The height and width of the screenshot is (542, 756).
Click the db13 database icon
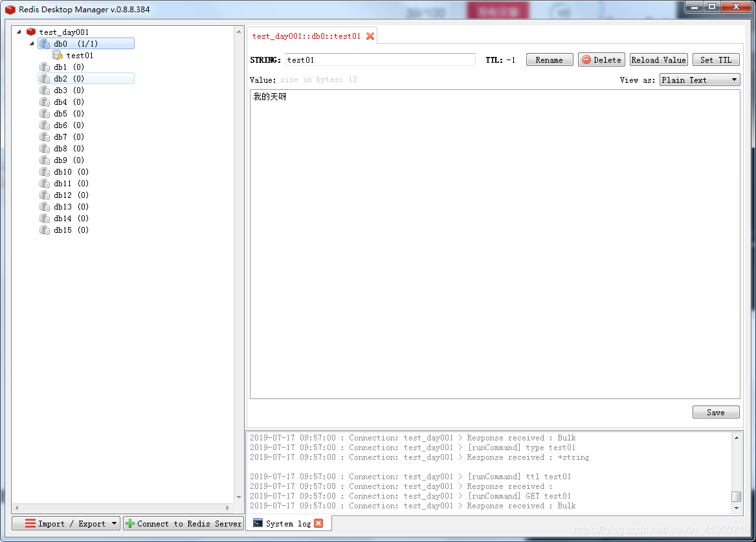pos(45,207)
